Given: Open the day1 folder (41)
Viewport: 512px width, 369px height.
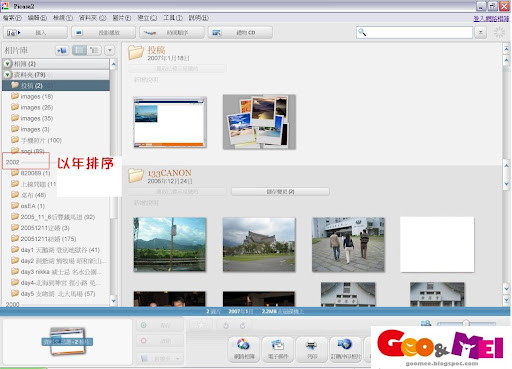Looking at the screenshot, I should tap(55, 250).
